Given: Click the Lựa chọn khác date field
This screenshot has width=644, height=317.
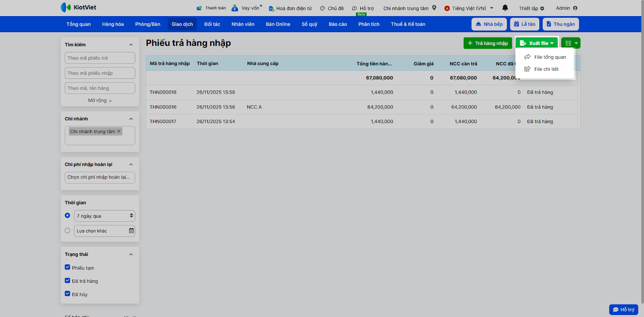Looking at the screenshot, I should click(x=105, y=231).
